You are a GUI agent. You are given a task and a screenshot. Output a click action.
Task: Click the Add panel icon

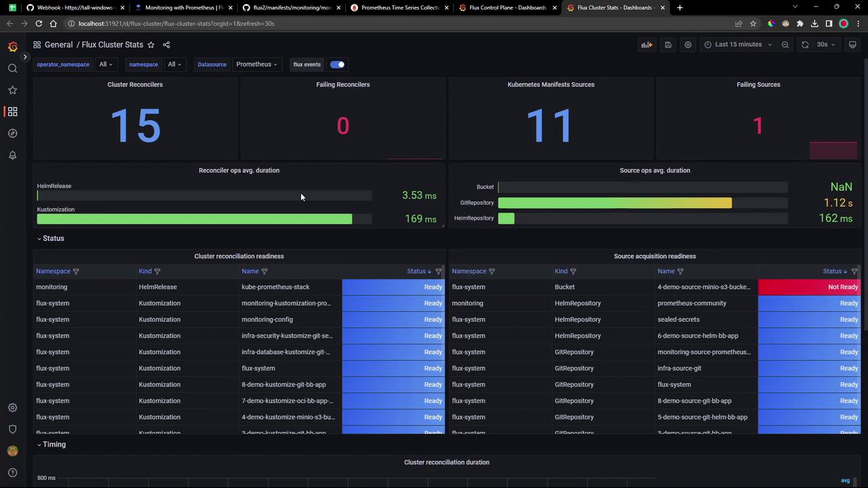coord(647,45)
